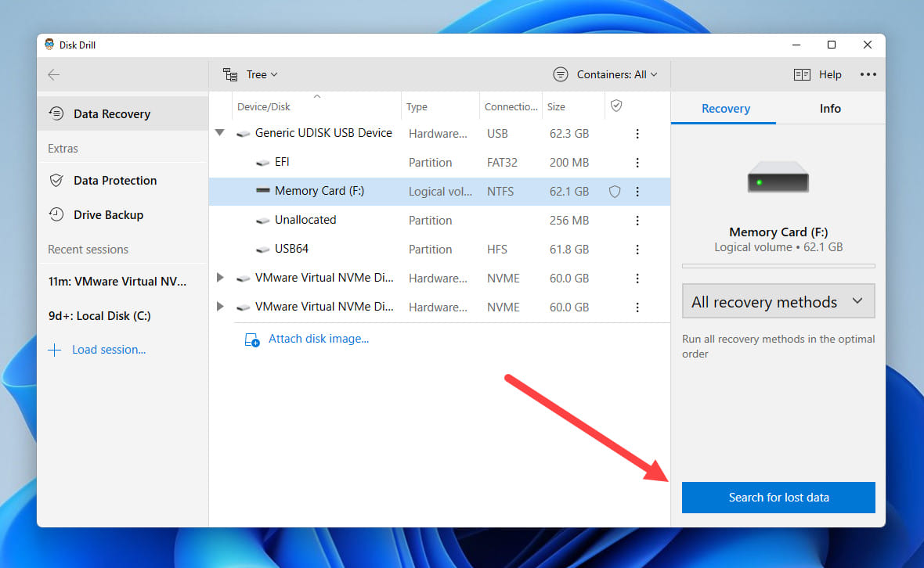
Task: Open Drive Backup section
Action: 123,215
